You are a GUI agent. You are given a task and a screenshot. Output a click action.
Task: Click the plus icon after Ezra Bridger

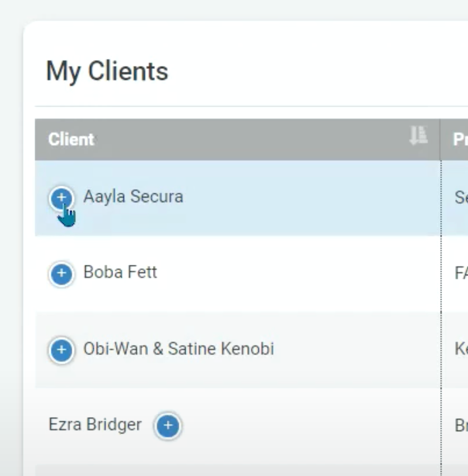point(168,426)
